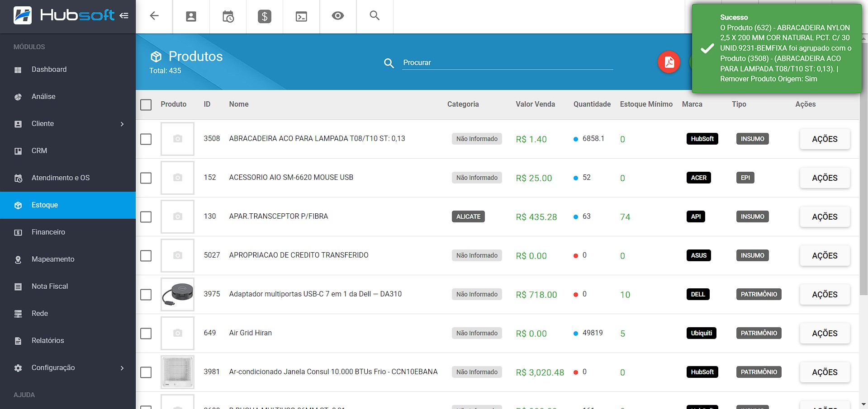
Task: Click the Produtos cube icon in header
Action: click(x=156, y=56)
